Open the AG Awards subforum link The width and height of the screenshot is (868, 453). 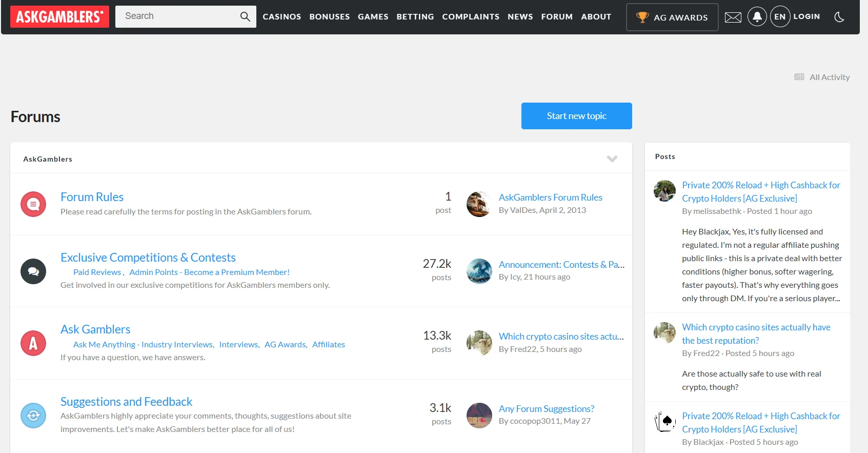[285, 345]
